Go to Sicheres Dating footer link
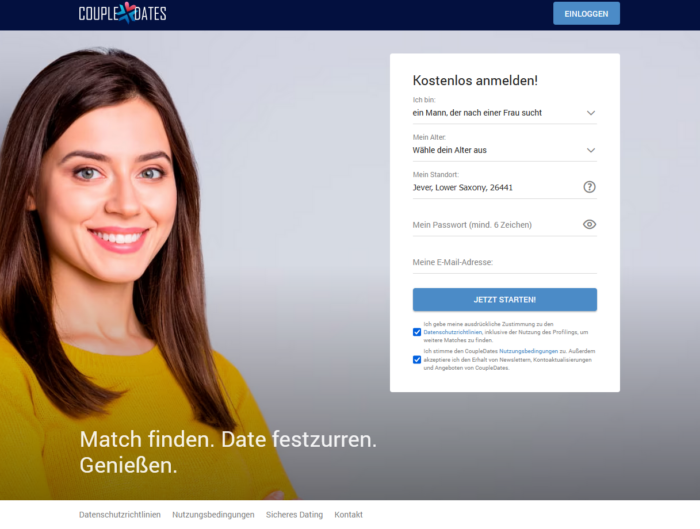 click(294, 515)
